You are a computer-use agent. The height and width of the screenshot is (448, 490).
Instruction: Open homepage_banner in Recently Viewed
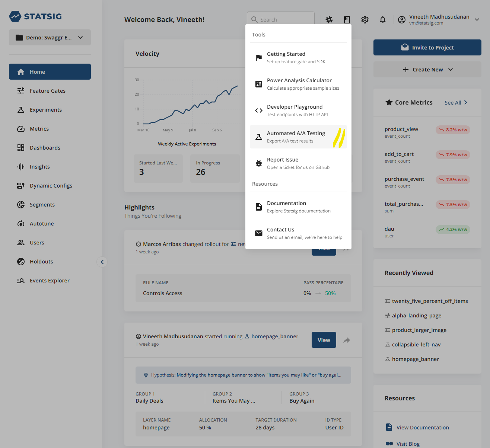pyautogui.click(x=416, y=359)
